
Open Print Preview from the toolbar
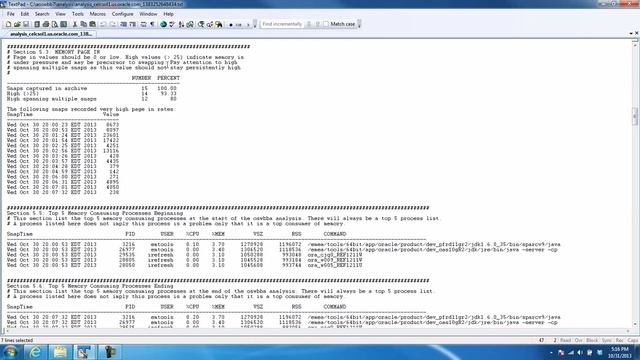(54, 24)
